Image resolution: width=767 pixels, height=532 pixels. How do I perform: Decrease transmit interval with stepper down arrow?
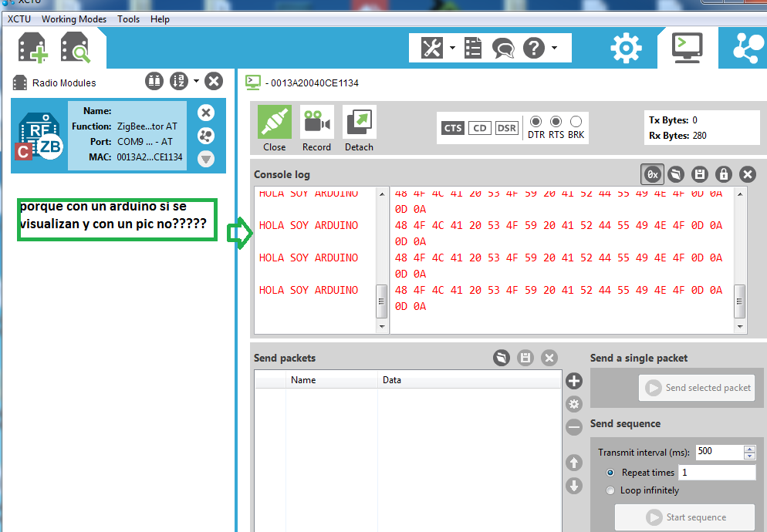point(749,456)
